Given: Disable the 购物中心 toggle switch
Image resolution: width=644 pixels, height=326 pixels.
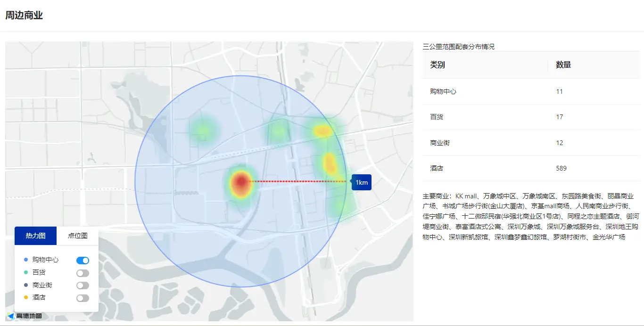Looking at the screenshot, I should tap(83, 260).
